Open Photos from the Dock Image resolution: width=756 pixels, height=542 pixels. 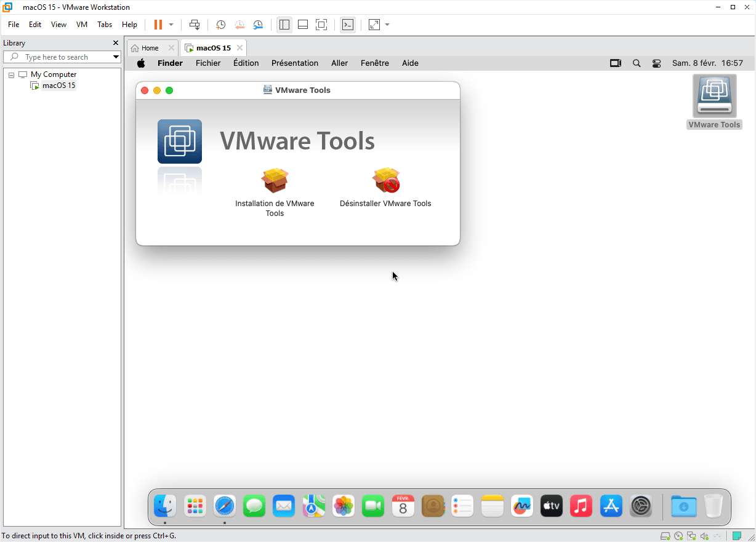click(344, 506)
